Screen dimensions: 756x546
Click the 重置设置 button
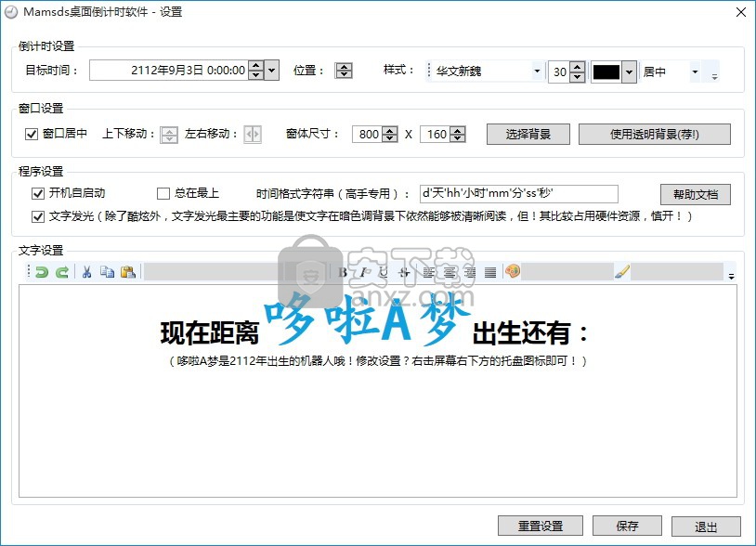[540, 526]
